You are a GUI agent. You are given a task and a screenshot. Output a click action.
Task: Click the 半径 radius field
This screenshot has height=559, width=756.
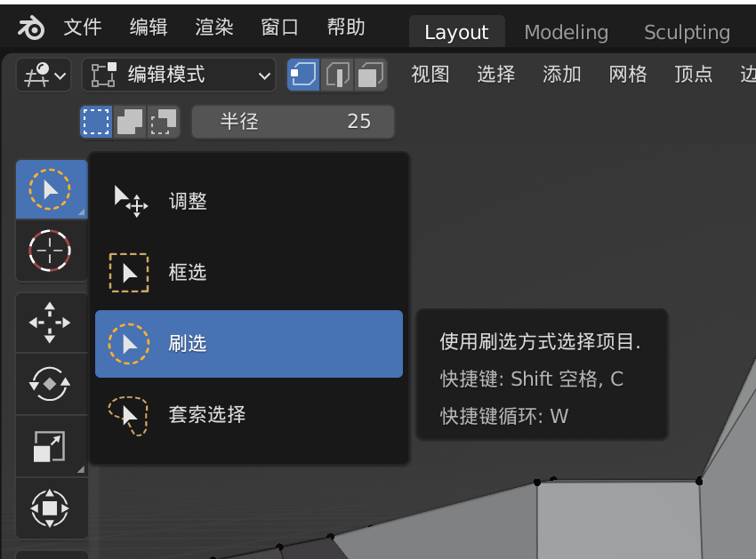coord(294,122)
